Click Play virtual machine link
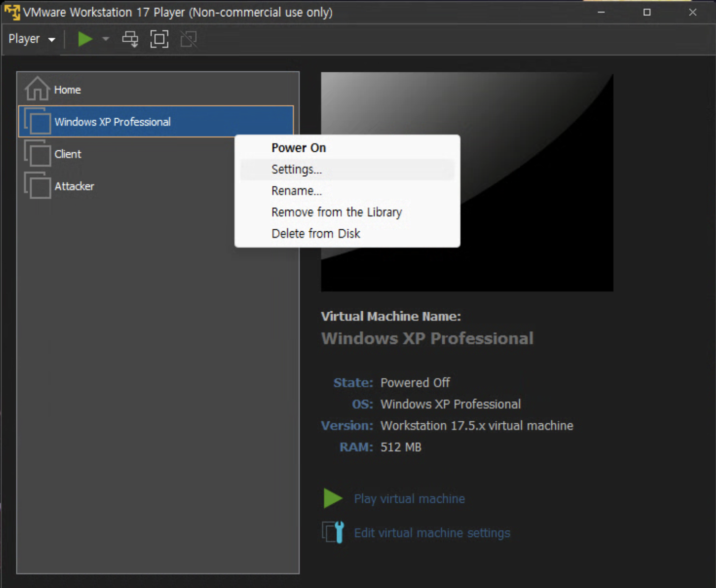Image resolution: width=716 pixels, height=588 pixels. (x=409, y=498)
